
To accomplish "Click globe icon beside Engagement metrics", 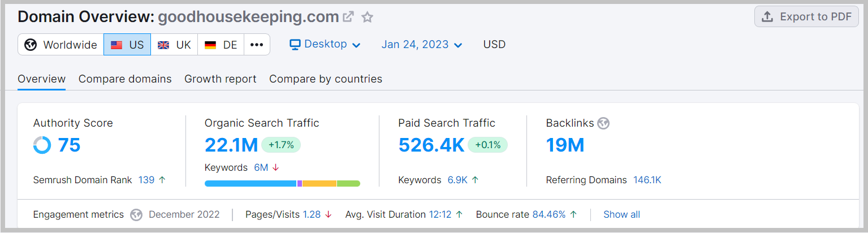I will (x=136, y=215).
